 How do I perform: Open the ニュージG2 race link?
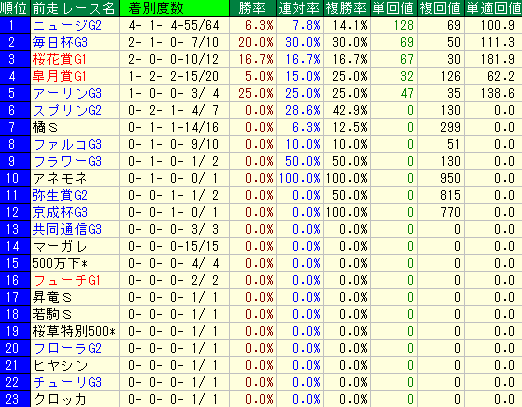coord(67,25)
